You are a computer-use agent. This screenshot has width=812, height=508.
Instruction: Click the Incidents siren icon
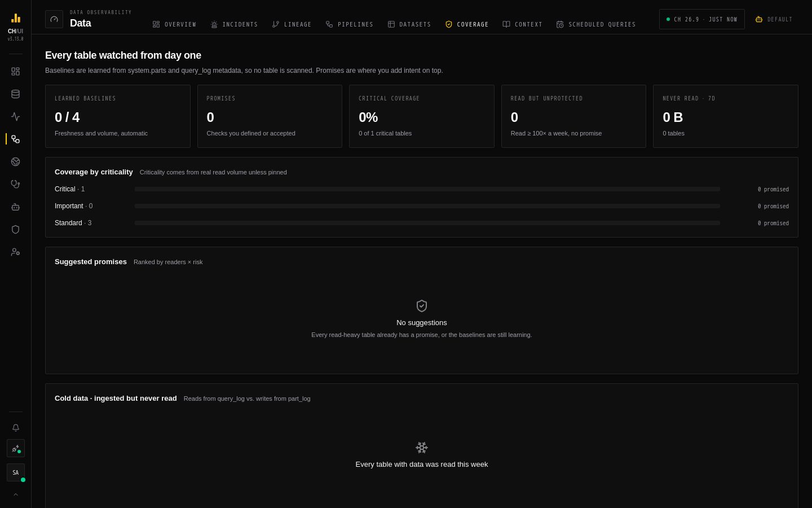click(214, 24)
